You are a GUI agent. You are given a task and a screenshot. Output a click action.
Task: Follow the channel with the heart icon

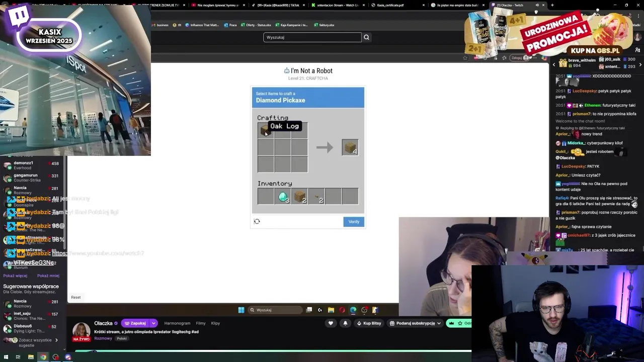tap(331, 323)
